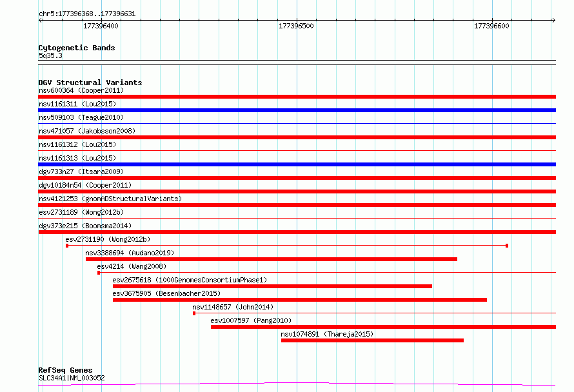Click the esv3675905 red variant bar
The height and width of the screenshot is (392, 574).
point(300,300)
